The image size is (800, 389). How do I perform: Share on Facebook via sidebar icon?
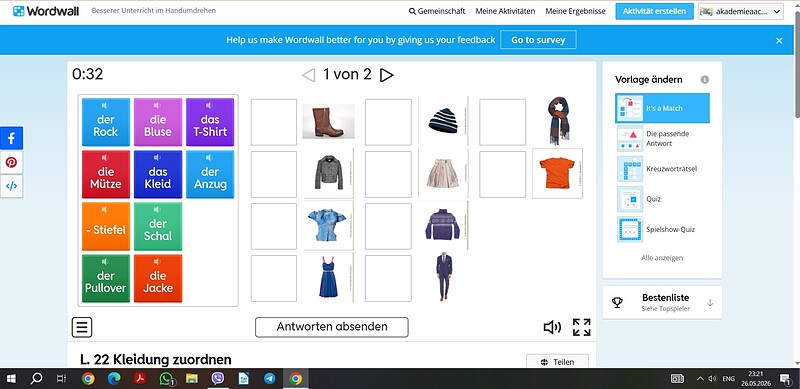pos(11,138)
